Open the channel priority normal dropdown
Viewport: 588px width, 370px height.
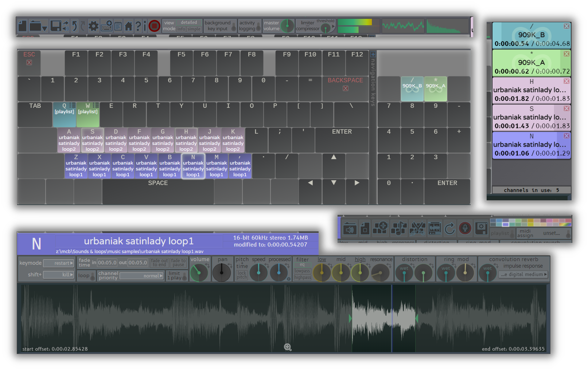(141, 276)
